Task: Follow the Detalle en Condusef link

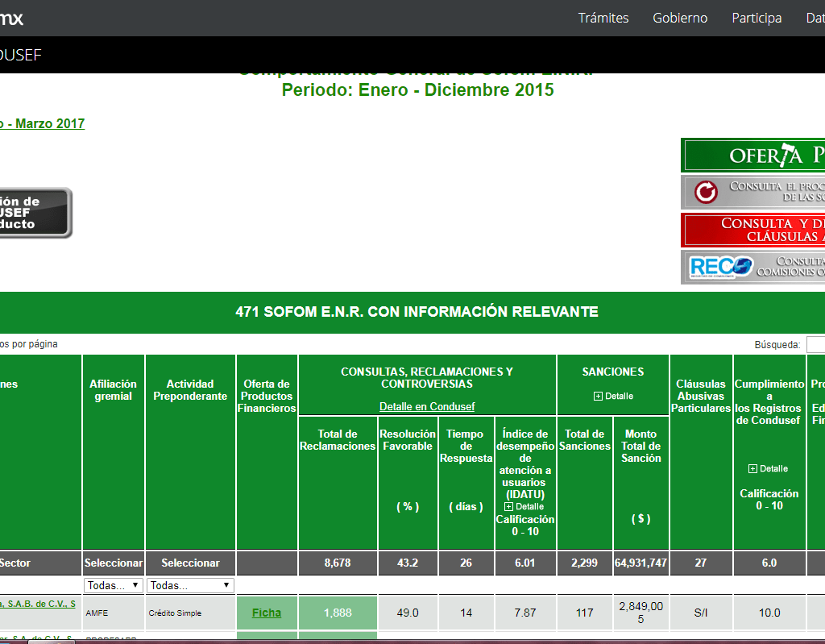Action: point(427,406)
